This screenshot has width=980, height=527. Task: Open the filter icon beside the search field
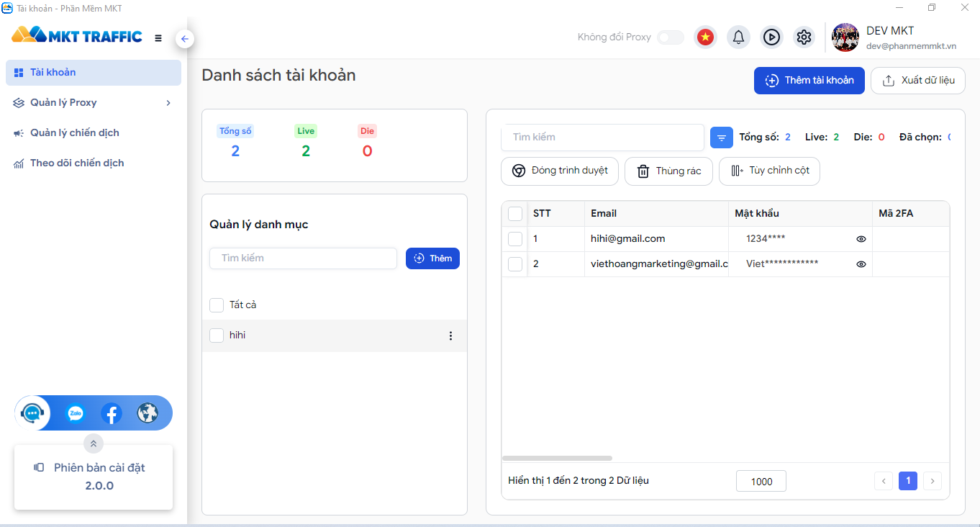pos(722,137)
